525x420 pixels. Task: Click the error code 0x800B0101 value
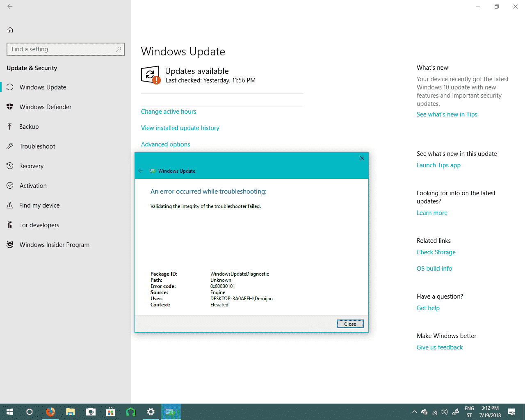pos(223,286)
